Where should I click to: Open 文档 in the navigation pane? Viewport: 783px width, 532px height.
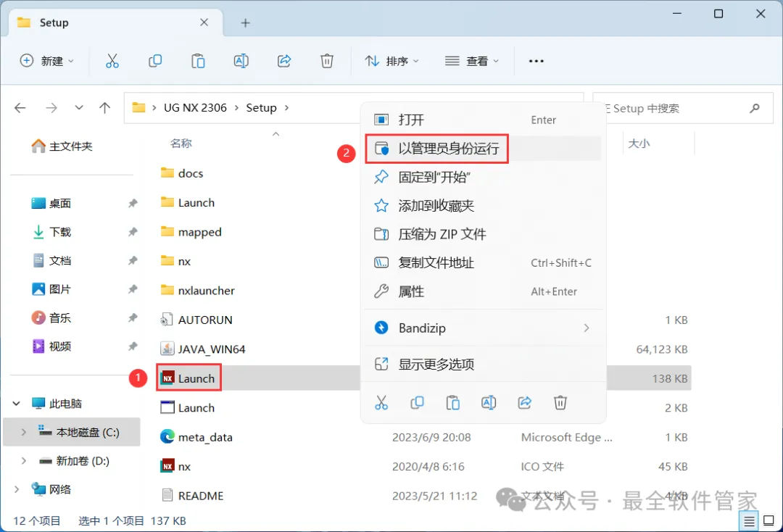51,260
